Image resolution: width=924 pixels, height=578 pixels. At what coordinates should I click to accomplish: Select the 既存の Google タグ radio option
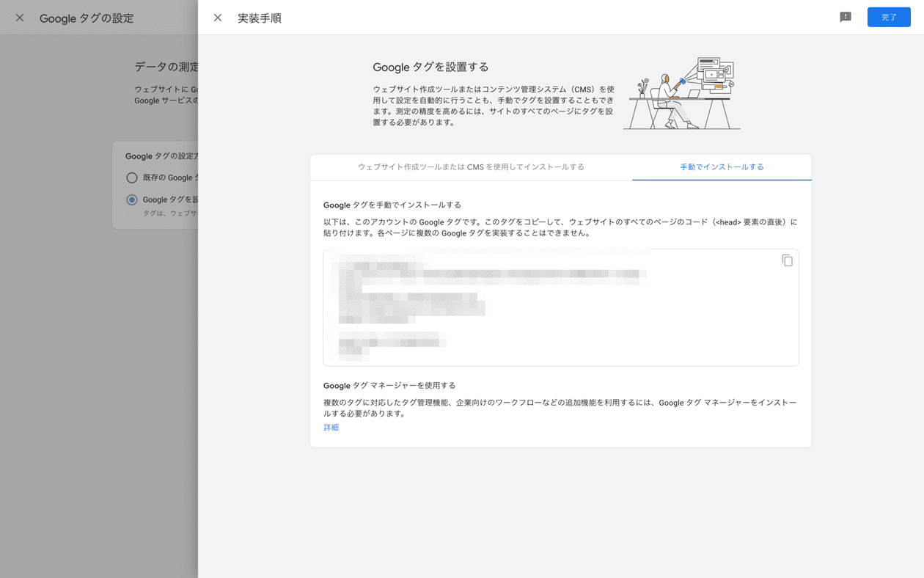click(x=132, y=178)
